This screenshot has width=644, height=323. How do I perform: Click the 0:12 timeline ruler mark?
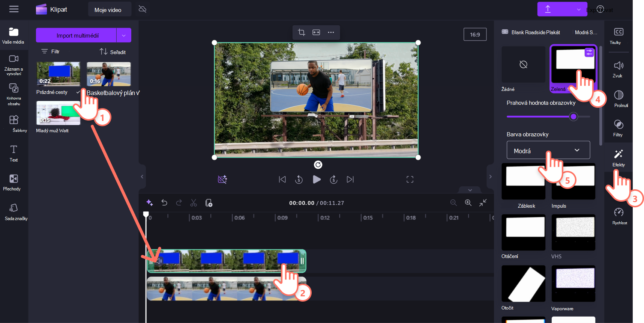click(x=325, y=218)
